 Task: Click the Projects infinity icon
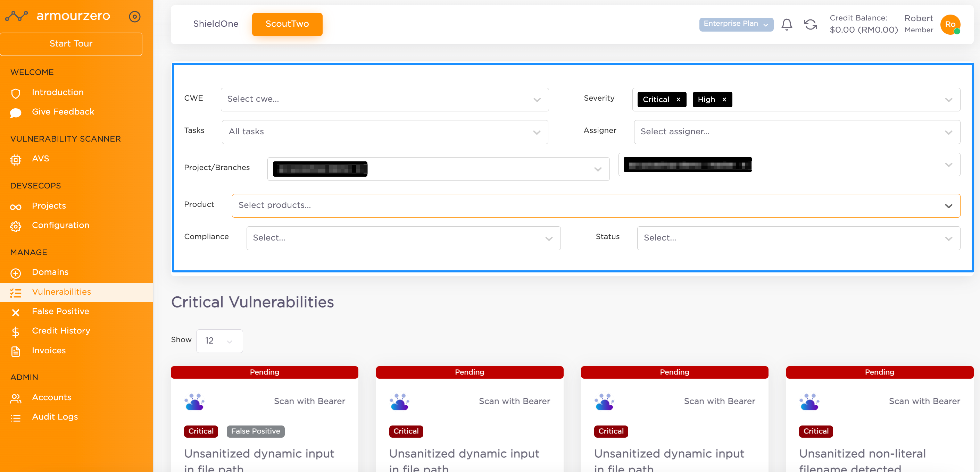pyautogui.click(x=16, y=207)
